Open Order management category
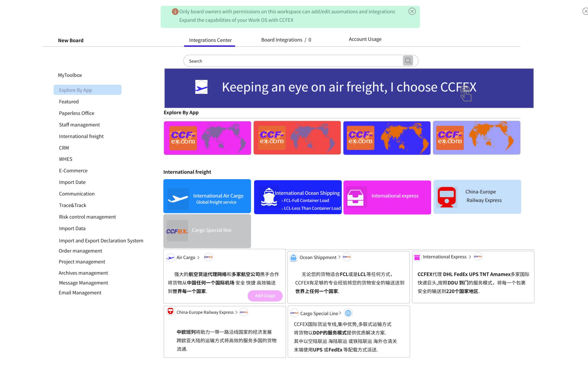Image resolution: width=588 pixels, height=368 pixels. 80,251
